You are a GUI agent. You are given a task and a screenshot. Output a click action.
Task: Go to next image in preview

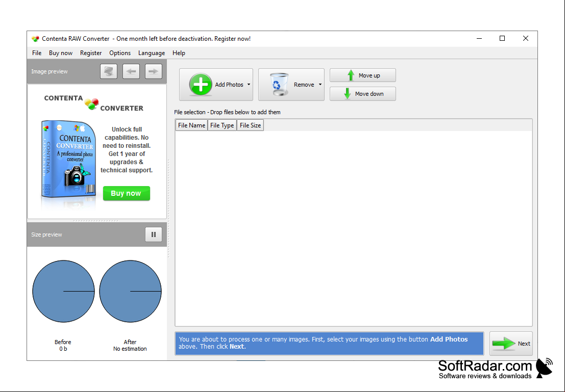154,71
